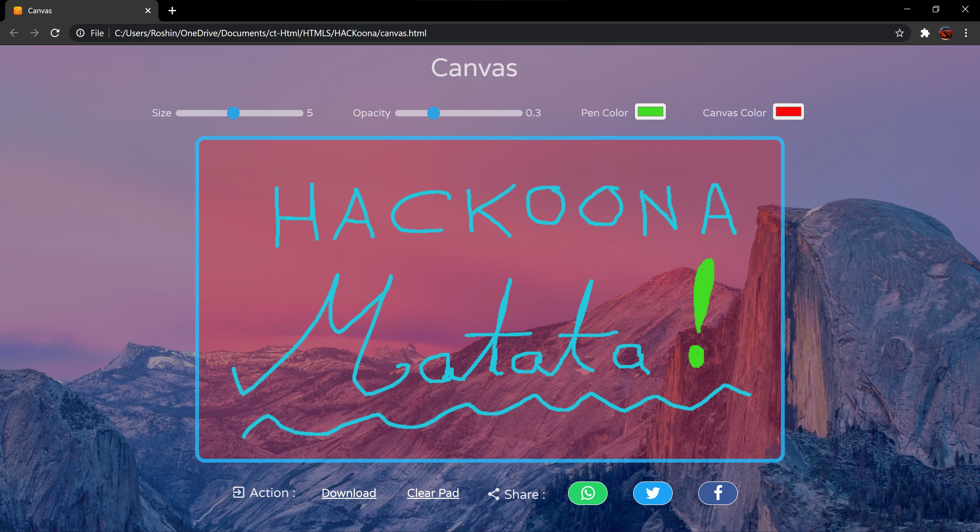Clear Pad to erase the drawing
The width and height of the screenshot is (980, 532).
click(x=433, y=493)
